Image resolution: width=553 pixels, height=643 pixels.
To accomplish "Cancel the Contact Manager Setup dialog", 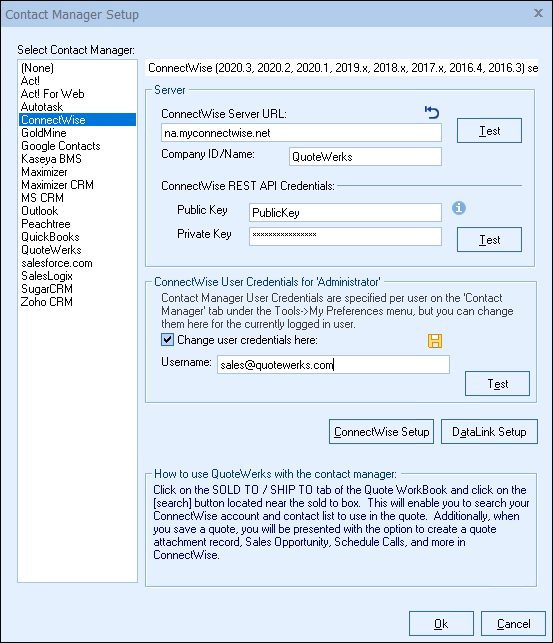I will (513, 623).
